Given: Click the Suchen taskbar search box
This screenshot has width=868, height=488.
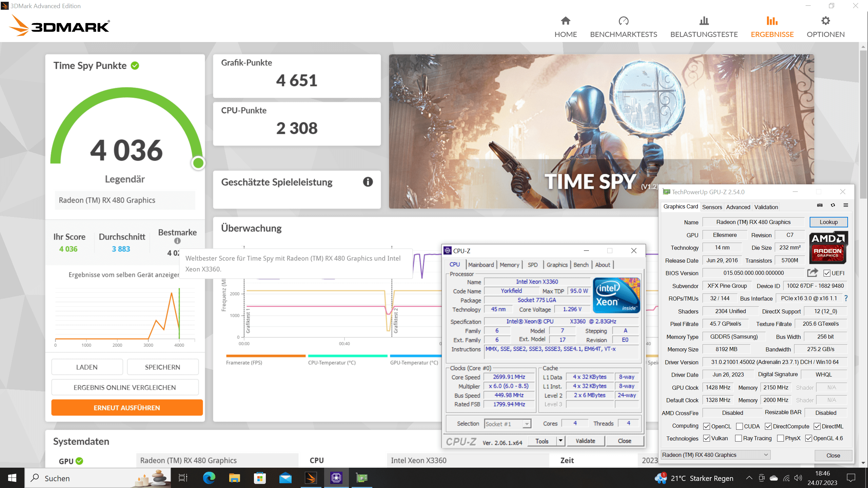Looking at the screenshot, I should (98, 478).
